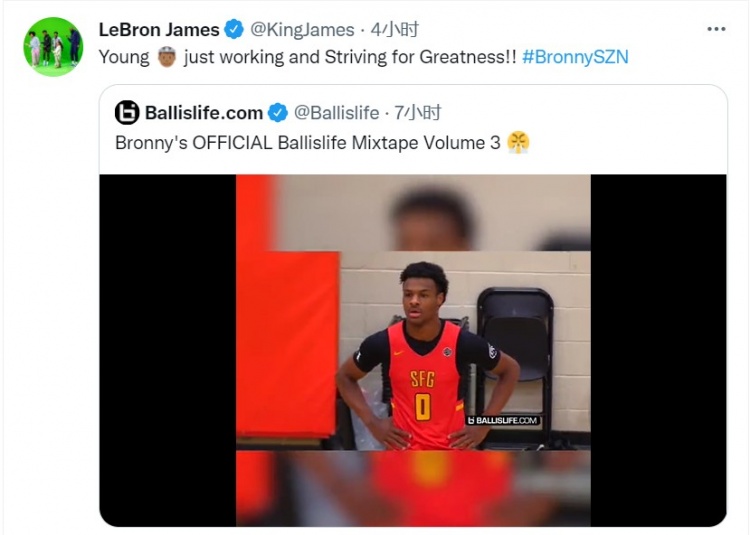Click LeBron James verified badge

[234, 30]
